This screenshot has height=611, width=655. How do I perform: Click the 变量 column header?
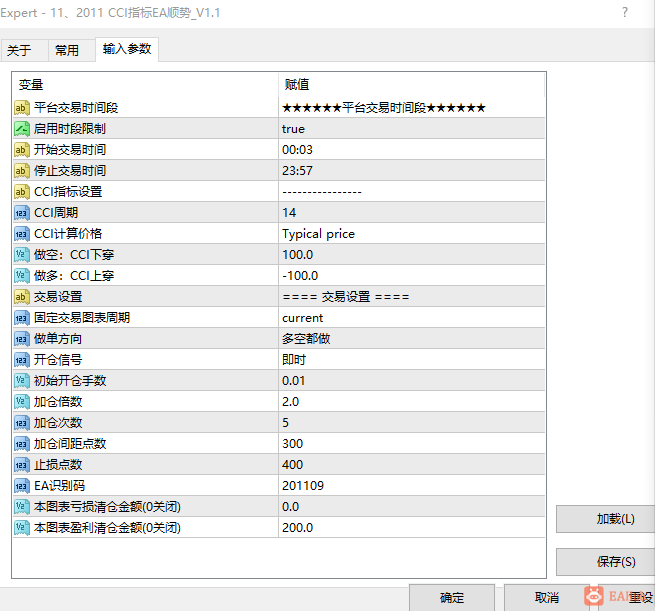tap(145, 85)
